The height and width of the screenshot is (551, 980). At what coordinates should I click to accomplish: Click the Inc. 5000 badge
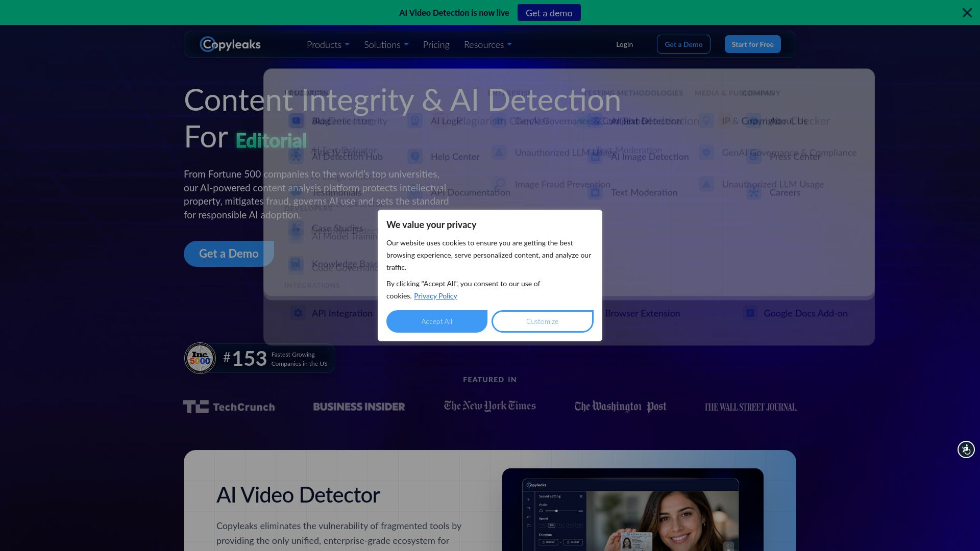[200, 358]
